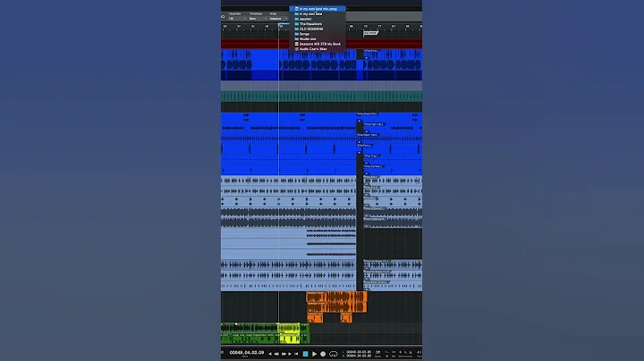Screen dimensions: 644x361
Task: Arm recording with the round record button
Action: [x=323, y=354]
